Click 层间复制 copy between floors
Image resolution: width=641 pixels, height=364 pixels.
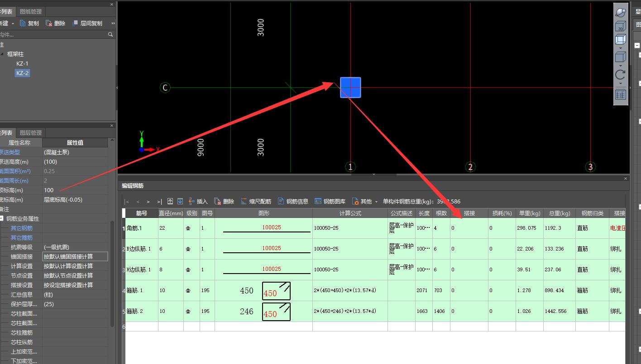pos(87,23)
